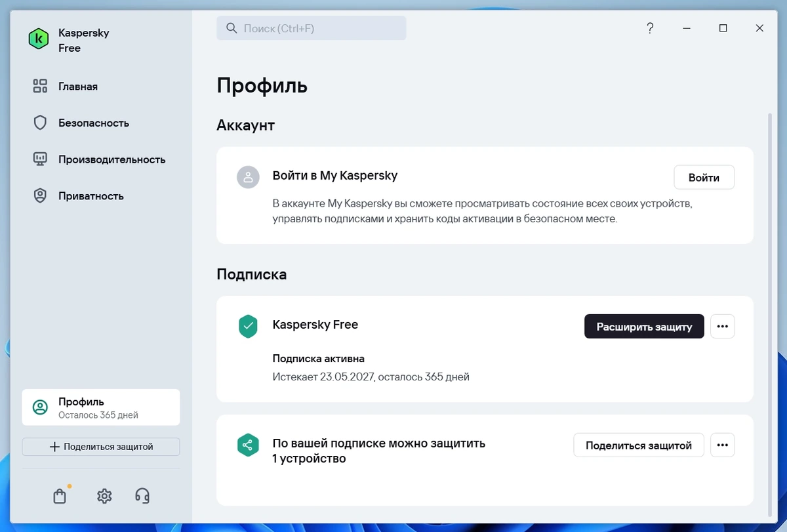Open the store shopping bag icon
The image size is (787, 532).
pyautogui.click(x=60, y=496)
